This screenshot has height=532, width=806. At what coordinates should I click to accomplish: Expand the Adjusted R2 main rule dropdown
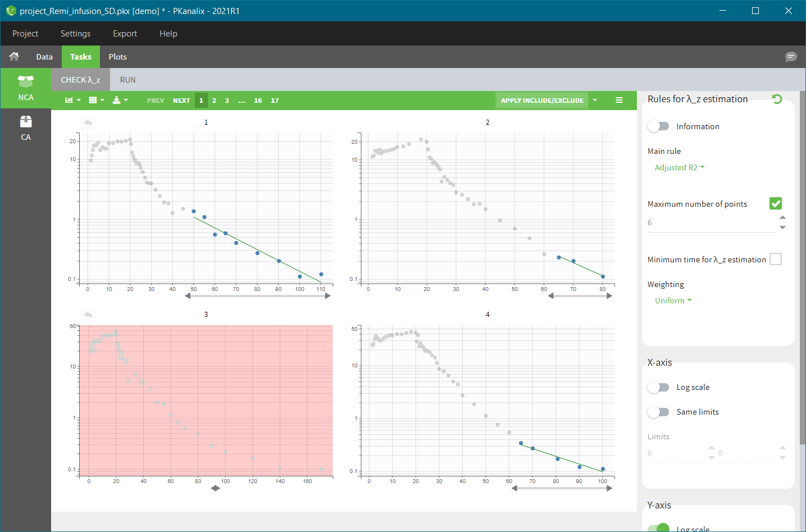pyautogui.click(x=679, y=167)
